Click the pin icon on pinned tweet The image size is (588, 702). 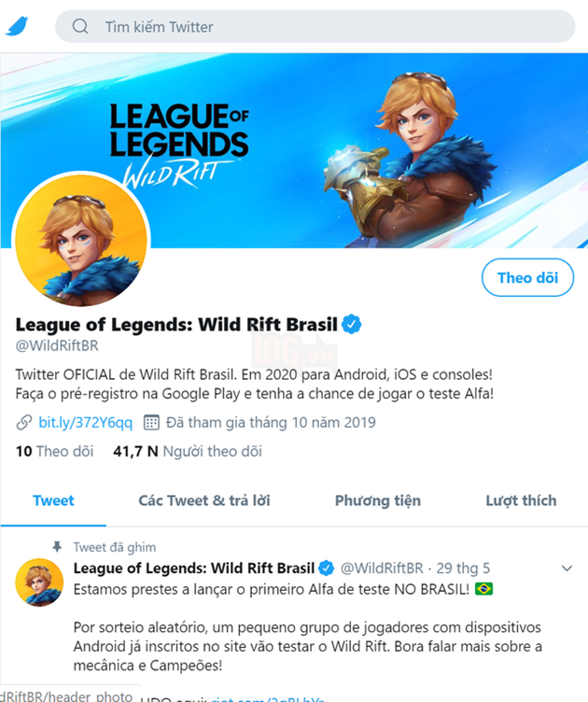57,547
